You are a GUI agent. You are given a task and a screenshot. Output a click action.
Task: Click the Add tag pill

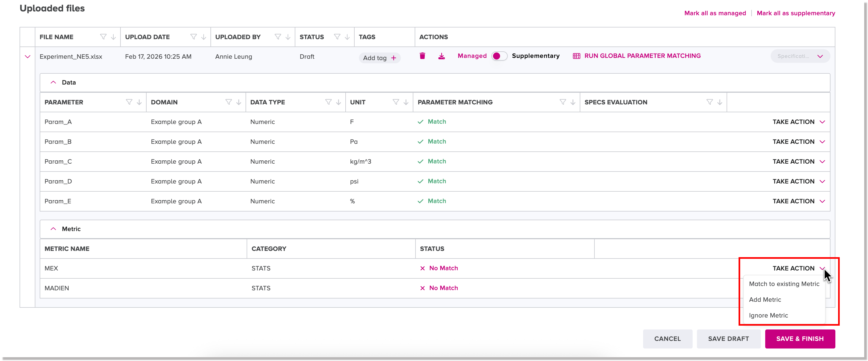(379, 58)
